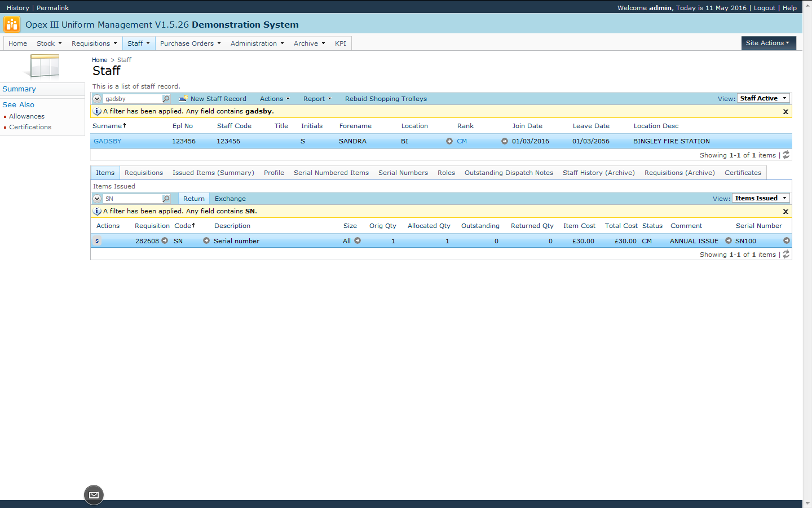Click arrow icon beside ANNUAL ISSUE comment
Screen dimensions: 812x508
point(729,240)
